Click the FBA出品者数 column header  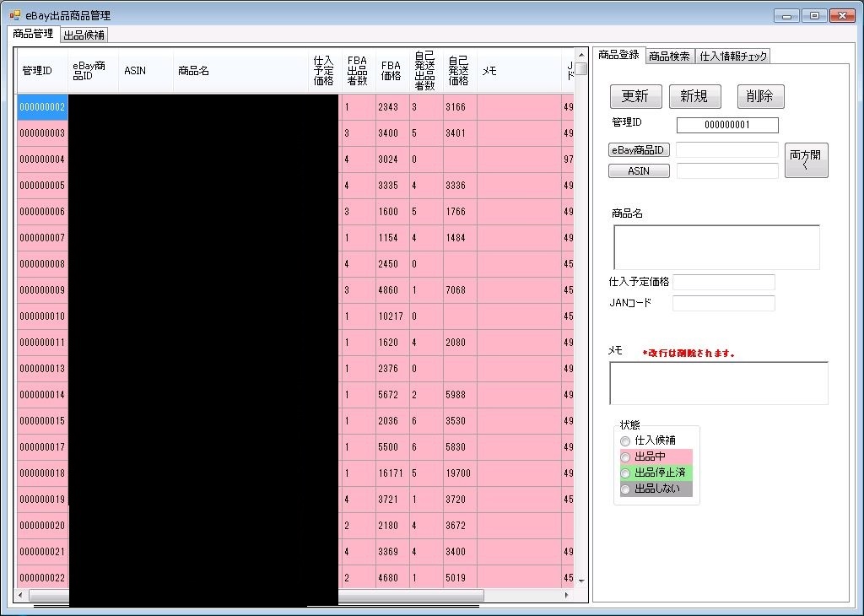[359, 71]
